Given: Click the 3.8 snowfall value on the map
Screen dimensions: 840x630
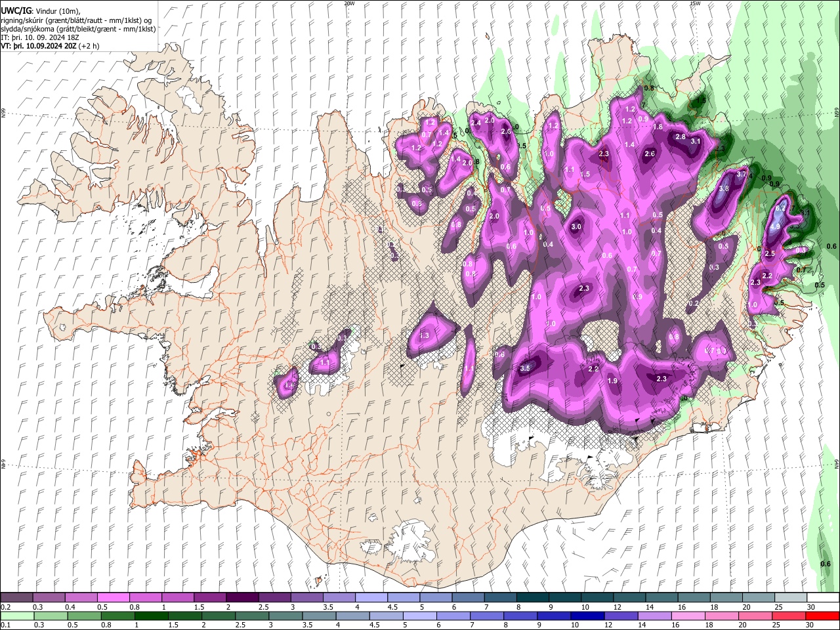Looking at the screenshot, I should [x=724, y=188].
